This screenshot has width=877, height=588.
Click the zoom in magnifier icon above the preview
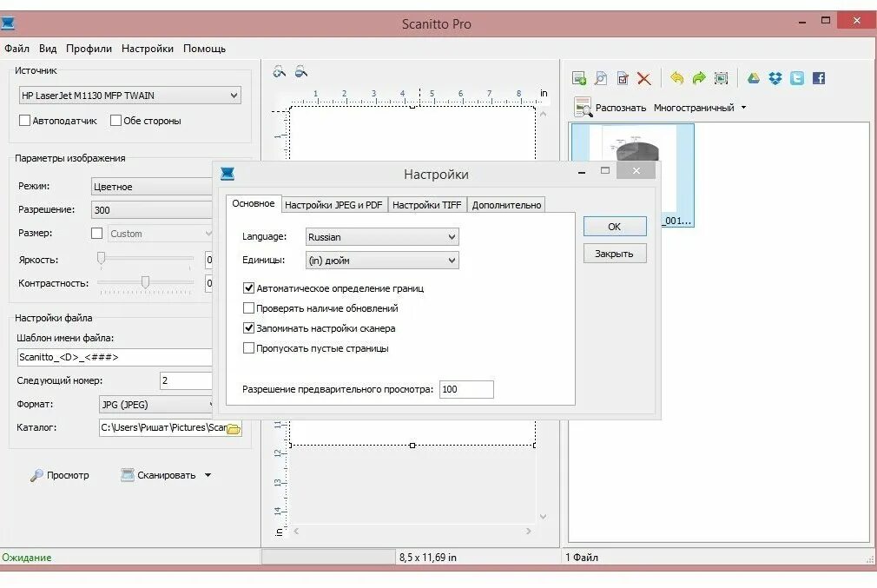click(x=279, y=71)
